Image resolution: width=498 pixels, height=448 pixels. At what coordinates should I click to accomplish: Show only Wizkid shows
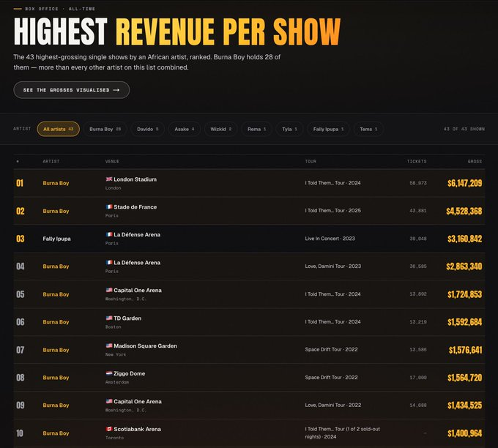coord(220,129)
